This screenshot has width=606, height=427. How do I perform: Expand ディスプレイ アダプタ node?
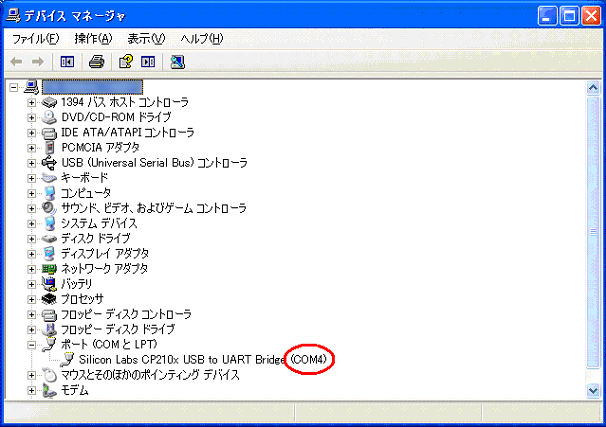32,254
